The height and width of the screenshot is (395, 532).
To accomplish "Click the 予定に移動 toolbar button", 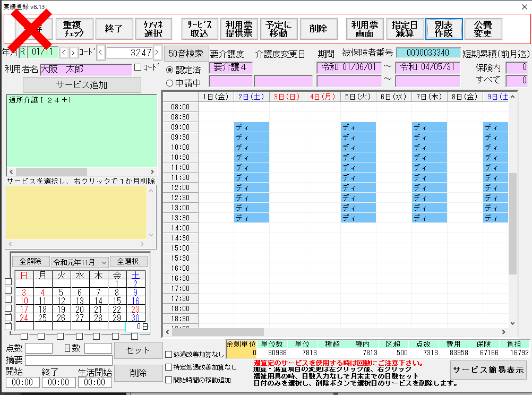I will [x=278, y=29].
